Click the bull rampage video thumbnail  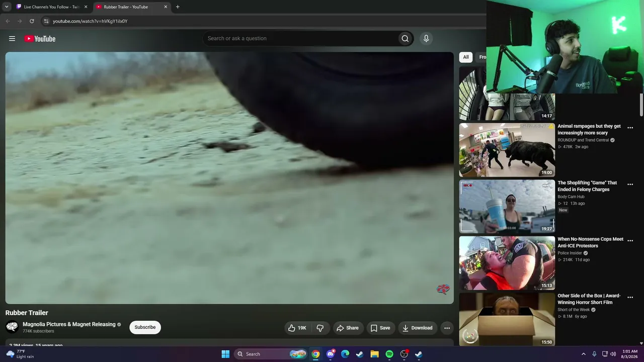pyautogui.click(x=507, y=150)
